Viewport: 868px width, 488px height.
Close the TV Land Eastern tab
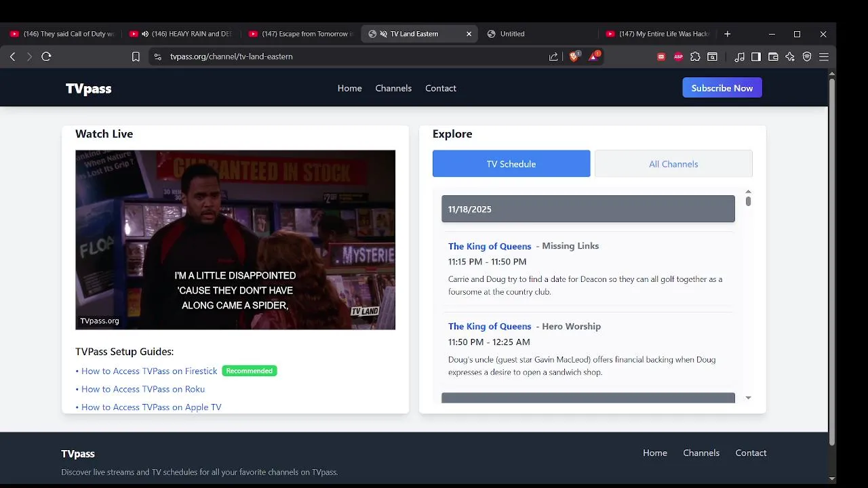[x=469, y=34]
